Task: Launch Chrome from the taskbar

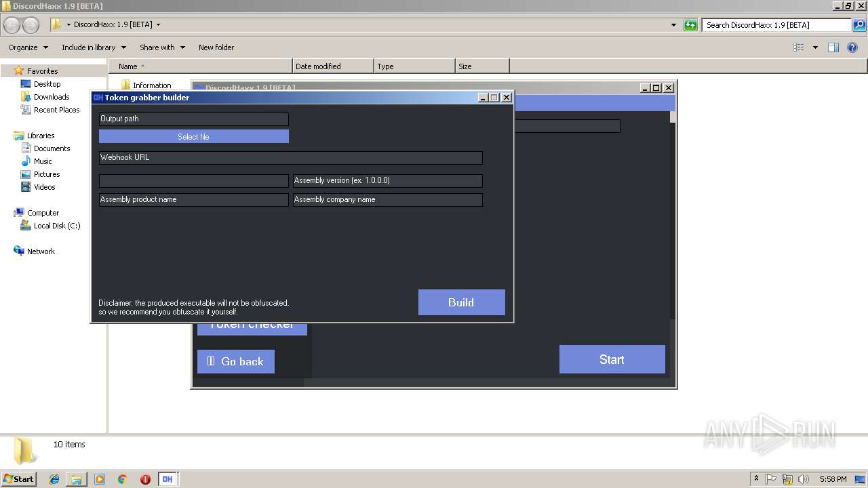Action: pos(123,479)
